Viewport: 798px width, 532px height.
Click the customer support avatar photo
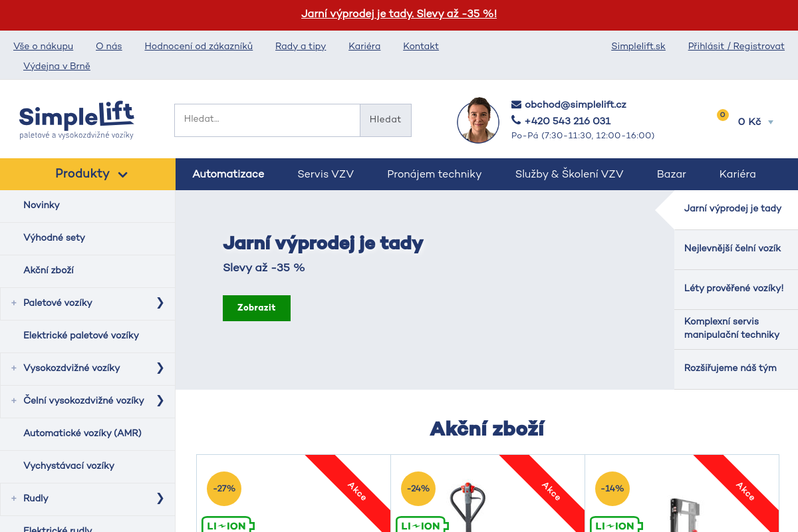[x=477, y=120]
